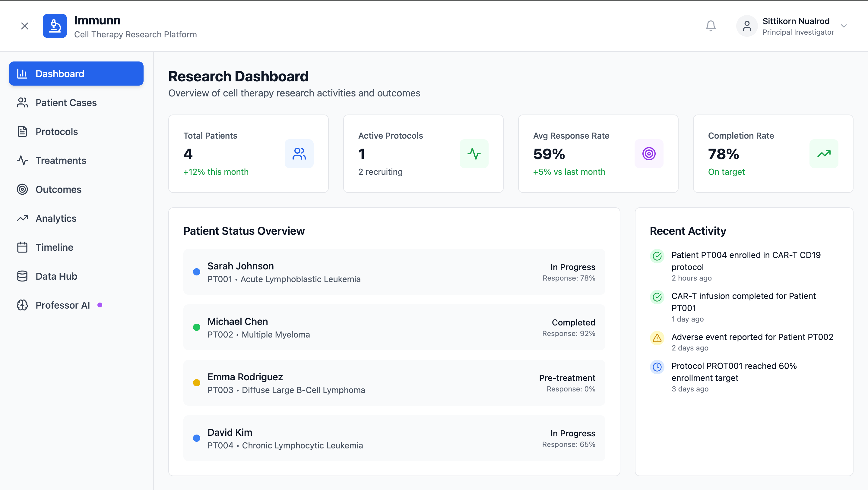Expand the Sittikorn Nualrod account dropdown
Viewport: 868px width, 490px height.
click(844, 26)
